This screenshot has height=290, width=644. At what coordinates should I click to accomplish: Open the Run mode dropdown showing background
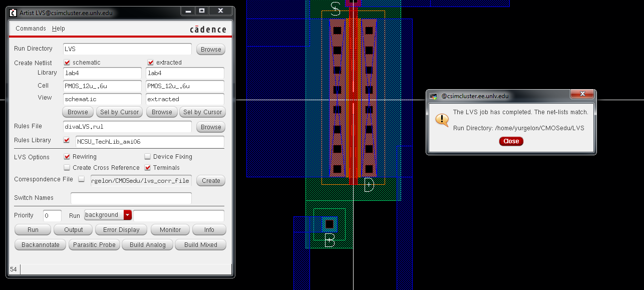(108, 215)
